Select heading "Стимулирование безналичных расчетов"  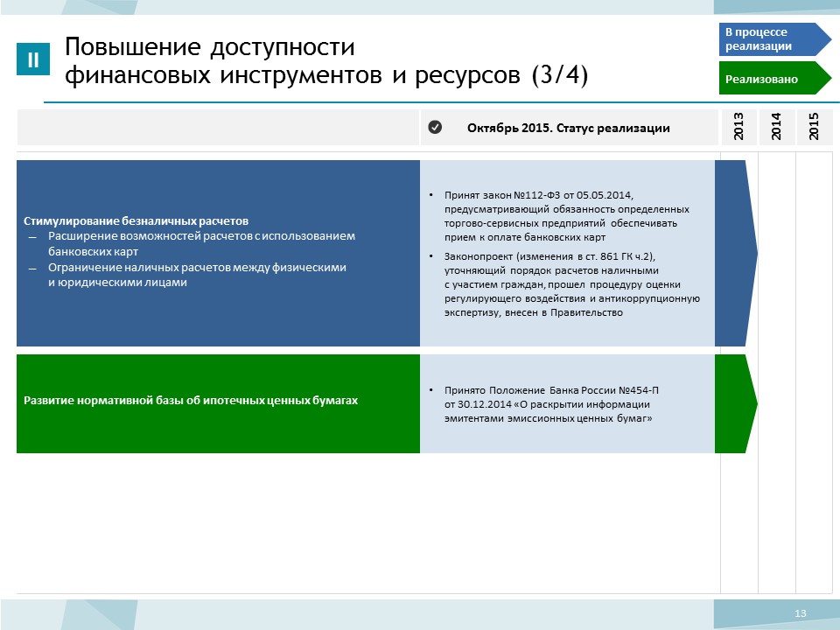(x=136, y=220)
